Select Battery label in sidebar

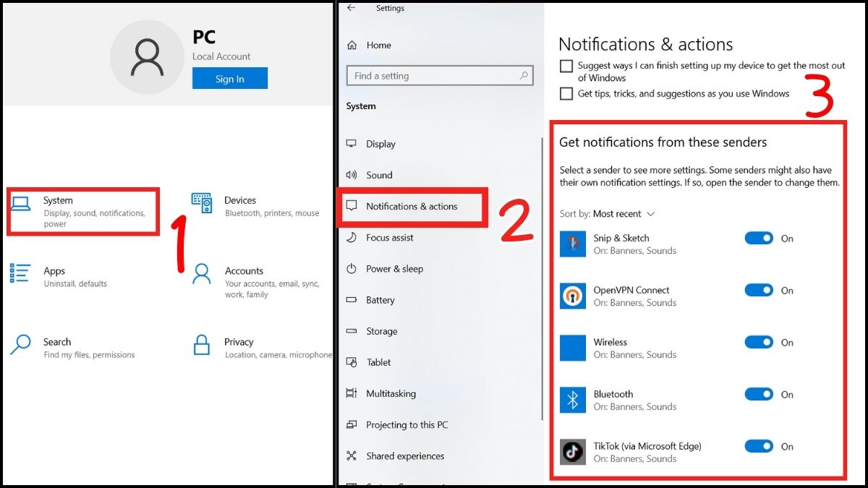[x=380, y=300]
